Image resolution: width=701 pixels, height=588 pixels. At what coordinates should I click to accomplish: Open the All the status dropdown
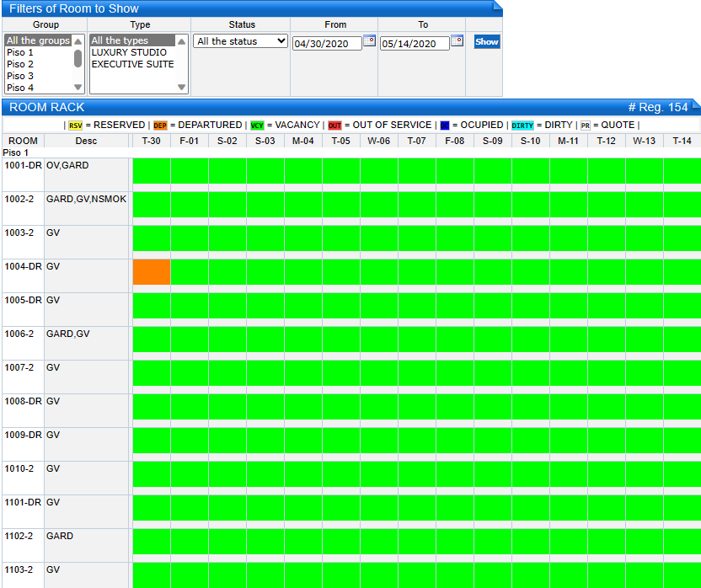(240, 41)
